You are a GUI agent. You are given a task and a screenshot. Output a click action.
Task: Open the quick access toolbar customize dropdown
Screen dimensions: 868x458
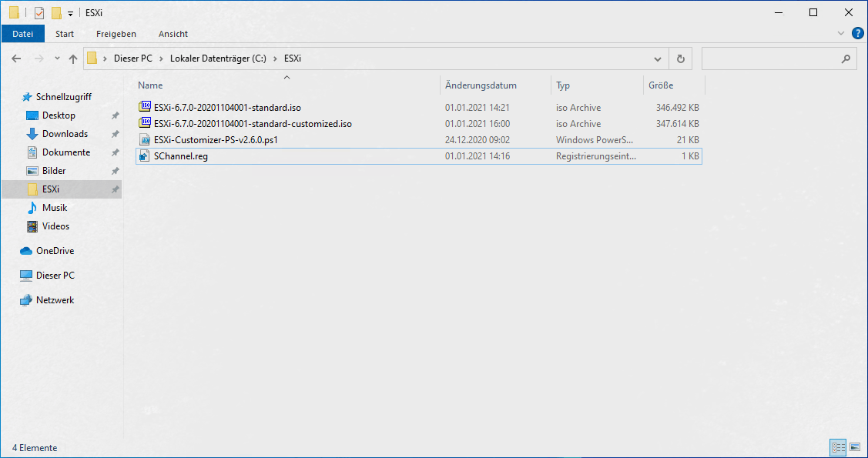pyautogui.click(x=71, y=14)
